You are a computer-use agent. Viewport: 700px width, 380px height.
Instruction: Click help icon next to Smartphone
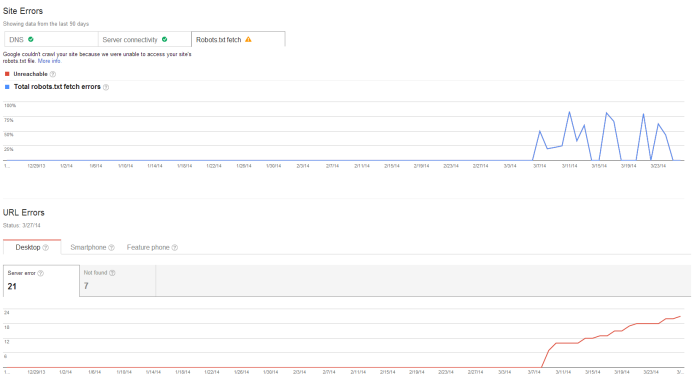[x=111, y=247]
